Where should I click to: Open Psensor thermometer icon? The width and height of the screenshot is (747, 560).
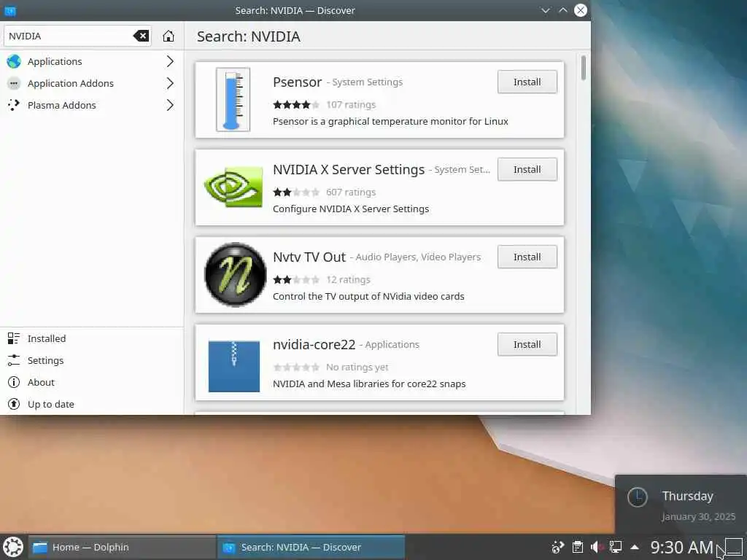click(x=233, y=99)
